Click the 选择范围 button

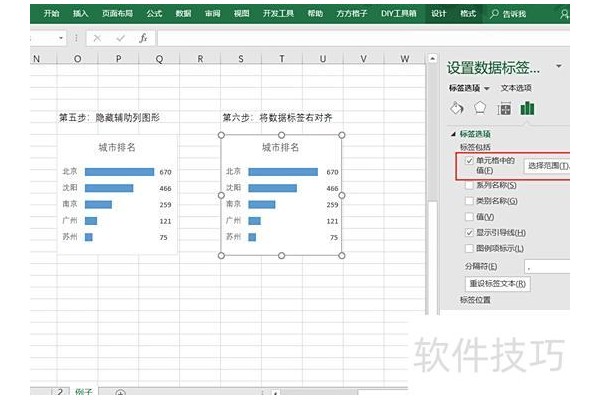pos(547,166)
